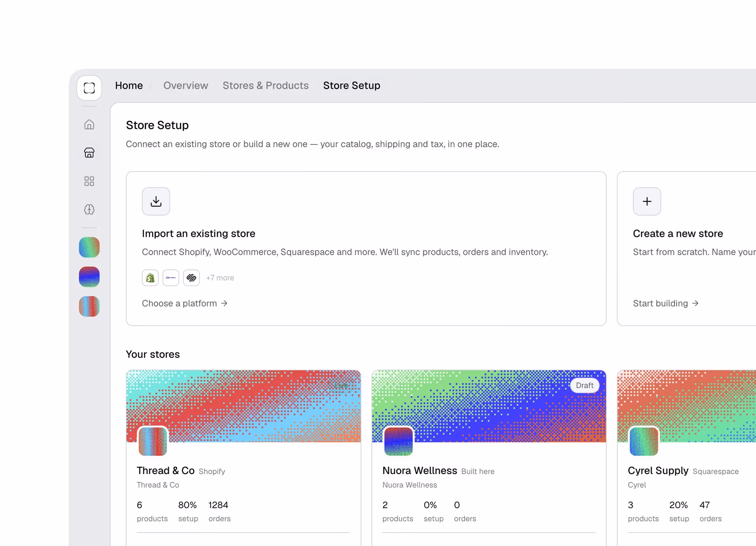Click the Choose a platform link
The height and width of the screenshot is (546, 756).
185,304
